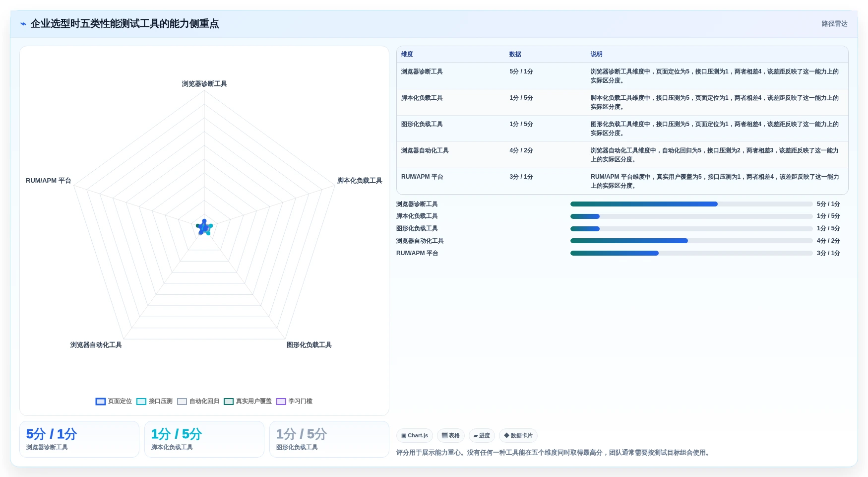
Task: Click the data polygon at radar center
Action: pyautogui.click(x=204, y=227)
